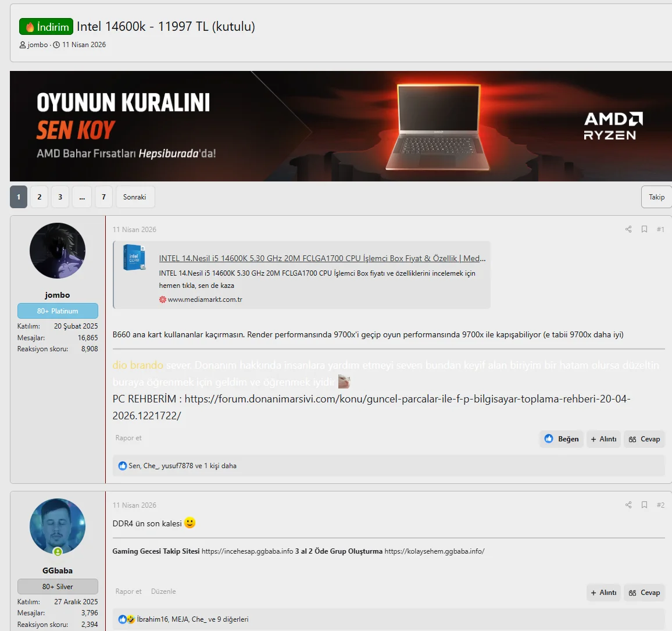
Task: Click the Sonraki next-page button
Action: click(x=135, y=197)
